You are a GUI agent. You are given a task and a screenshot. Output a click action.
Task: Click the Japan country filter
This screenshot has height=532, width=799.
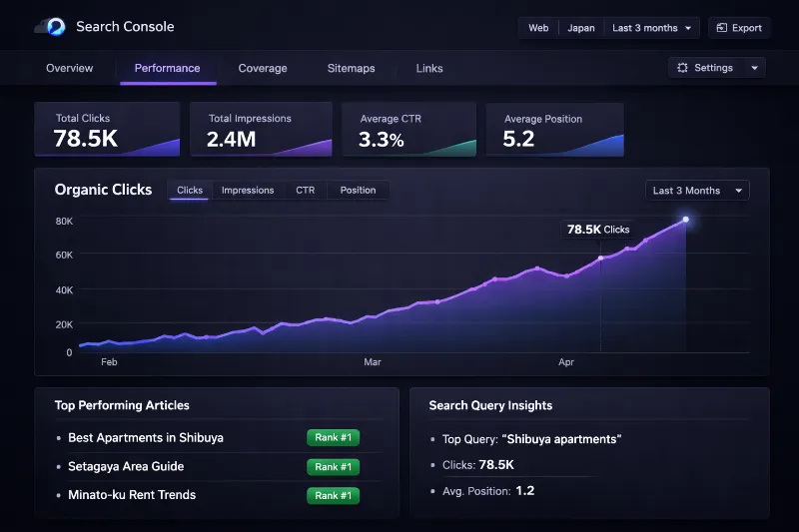pyautogui.click(x=581, y=28)
